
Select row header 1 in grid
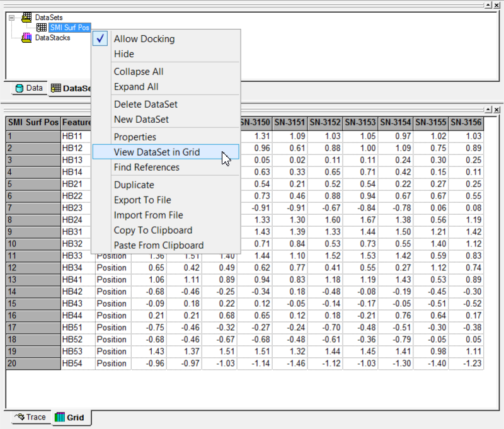point(33,136)
